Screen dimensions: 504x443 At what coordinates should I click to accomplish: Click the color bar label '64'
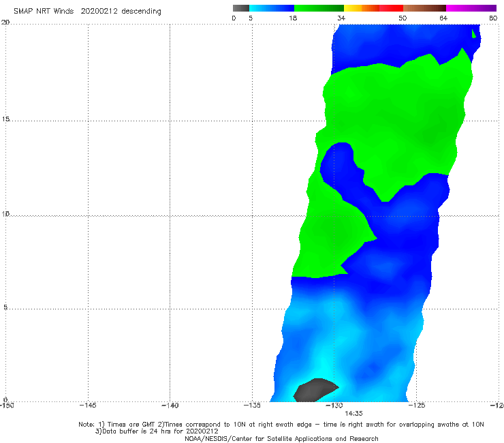pos(443,18)
